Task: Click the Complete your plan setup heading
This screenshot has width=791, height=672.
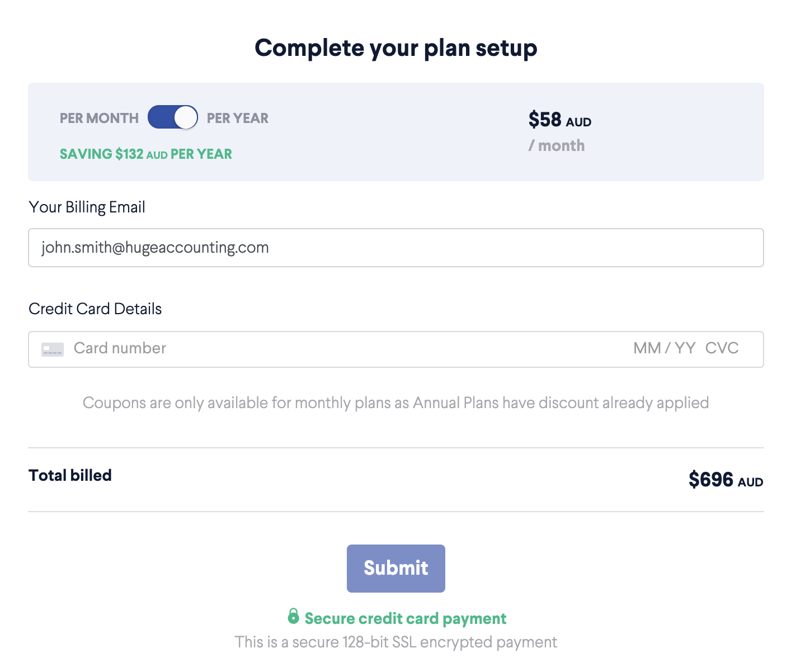Action: click(396, 48)
